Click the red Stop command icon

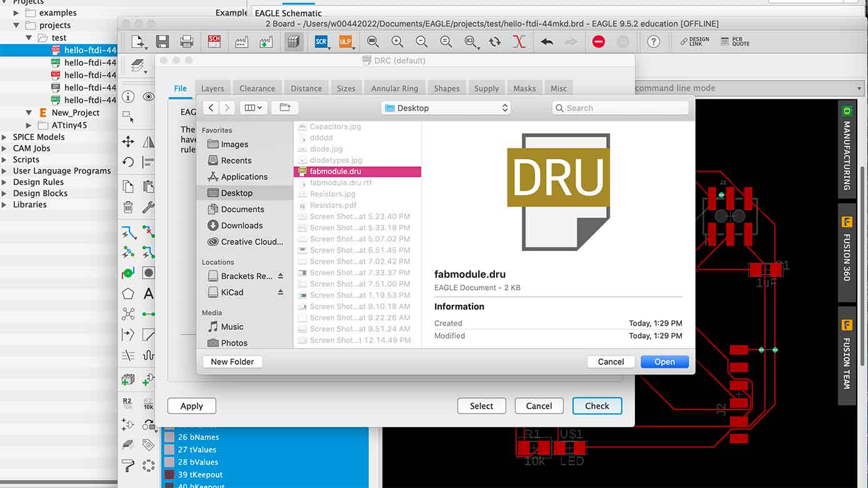(x=599, y=42)
